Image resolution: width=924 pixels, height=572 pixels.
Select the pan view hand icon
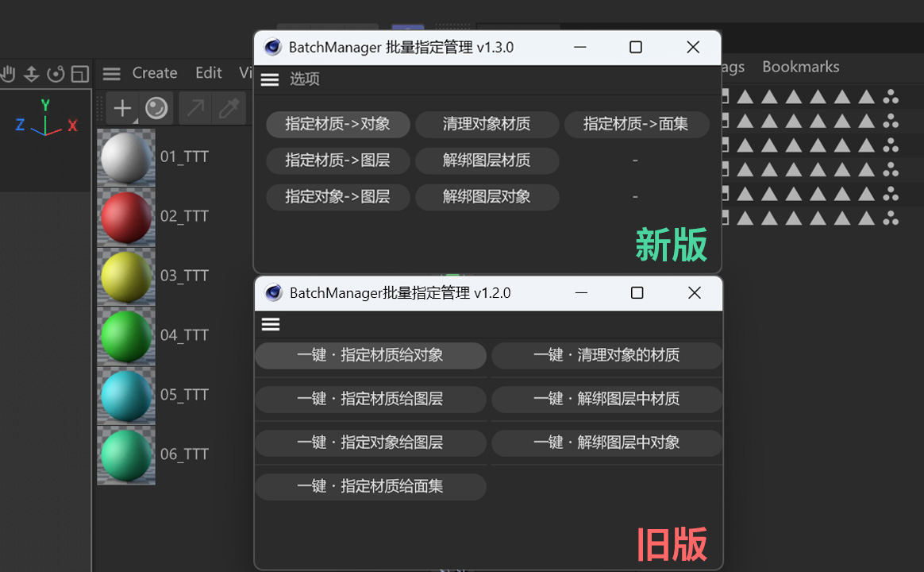pos(8,73)
